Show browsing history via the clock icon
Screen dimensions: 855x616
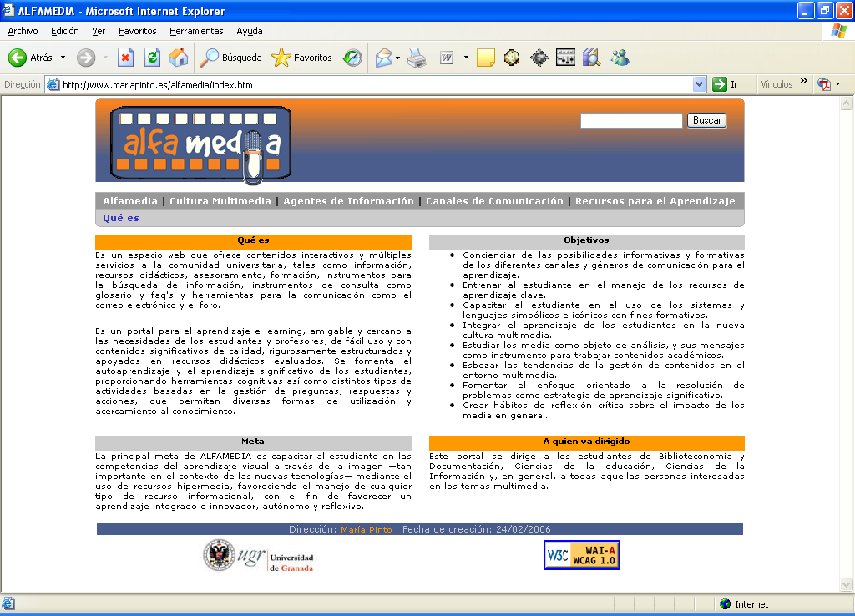click(352, 58)
